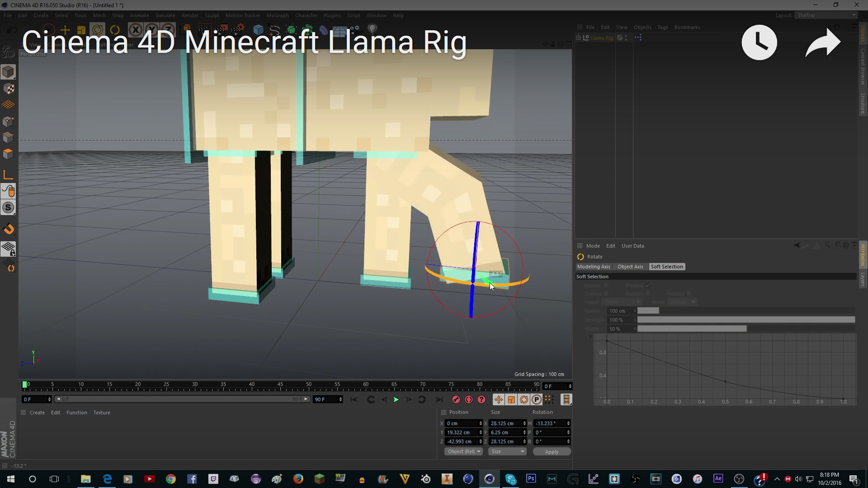Open the MoGraph menu
Viewport: 868px width, 488px height.
pyautogui.click(x=277, y=15)
